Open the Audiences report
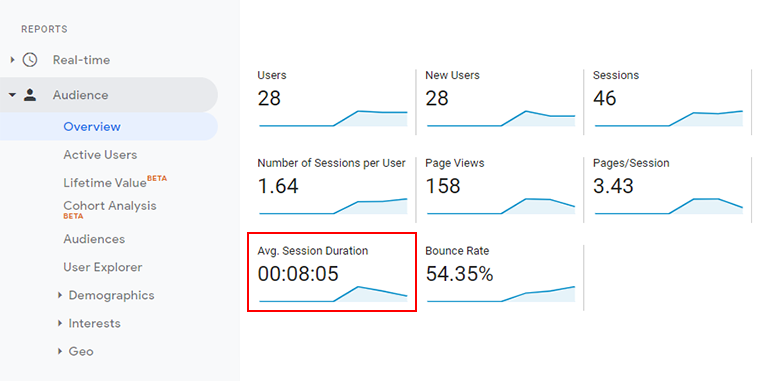This screenshot has height=381, width=772. coord(94,239)
